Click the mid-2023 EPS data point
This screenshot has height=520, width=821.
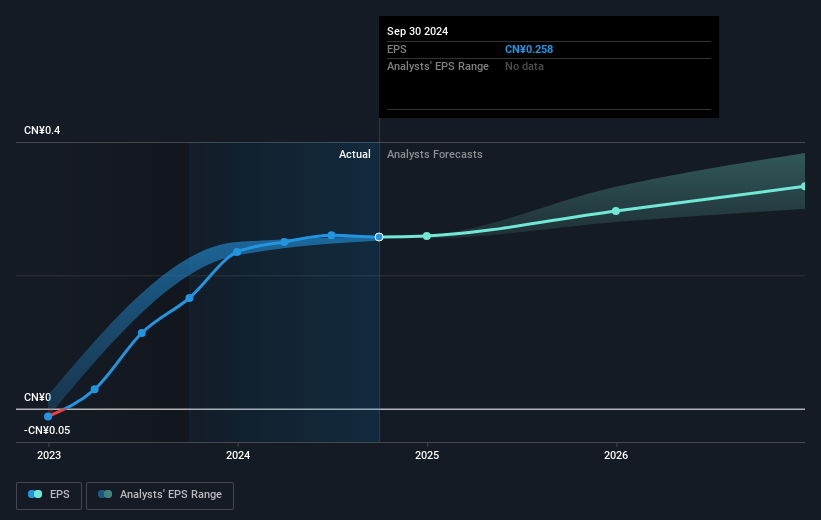coord(142,333)
